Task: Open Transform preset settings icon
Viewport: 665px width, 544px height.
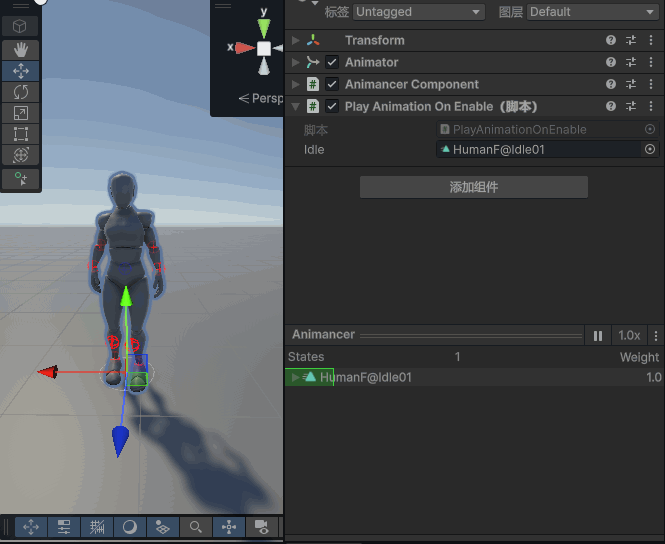Action: [x=631, y=40]
